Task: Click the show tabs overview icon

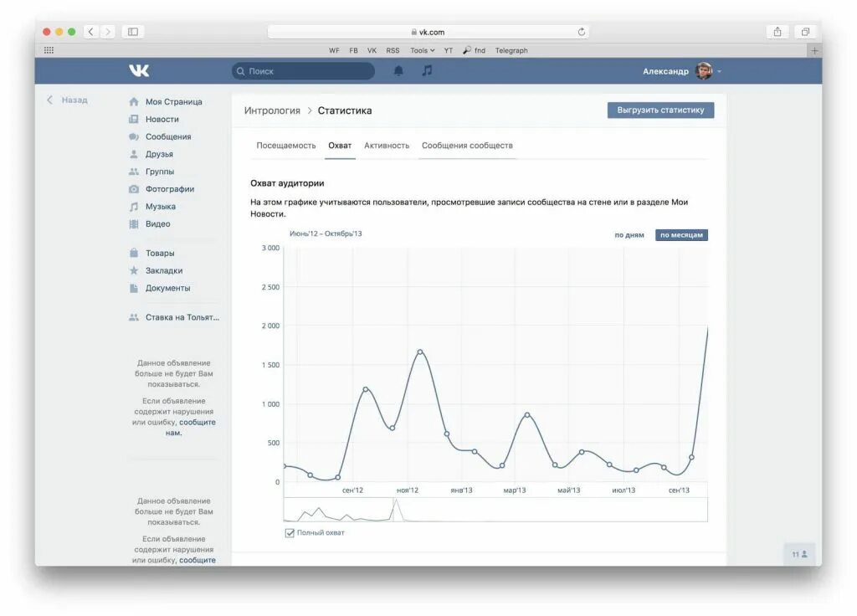Action: coord(805,32)
